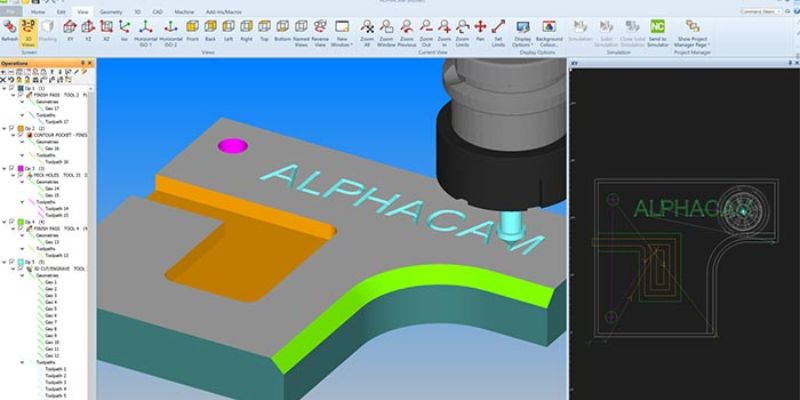Image resolution: width=800 pixels, height=400 pixels.
Task: Show the Right view
Action: 246,30
